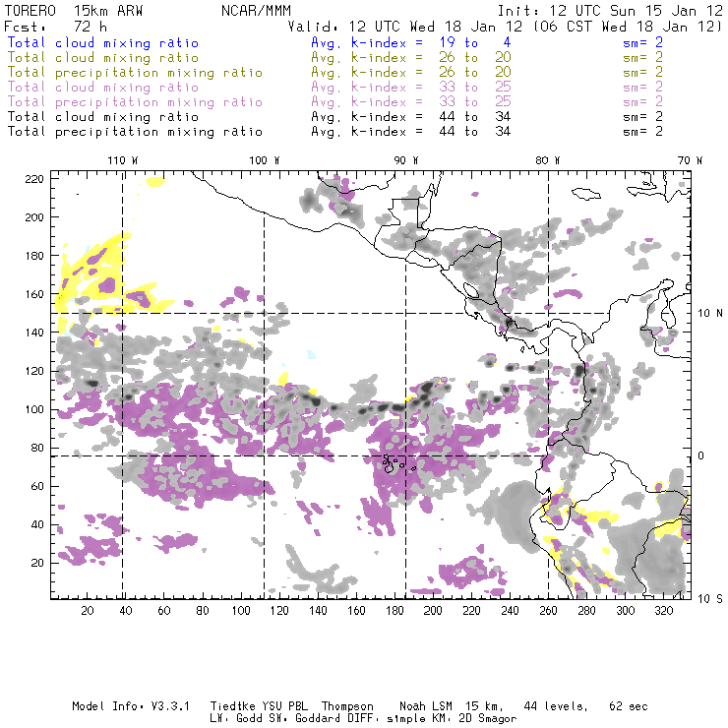This screenshot has width=728, height=728.
Task: Click the "Tiedtke YSU PBL" model text
Action: (x=259, y=706)
